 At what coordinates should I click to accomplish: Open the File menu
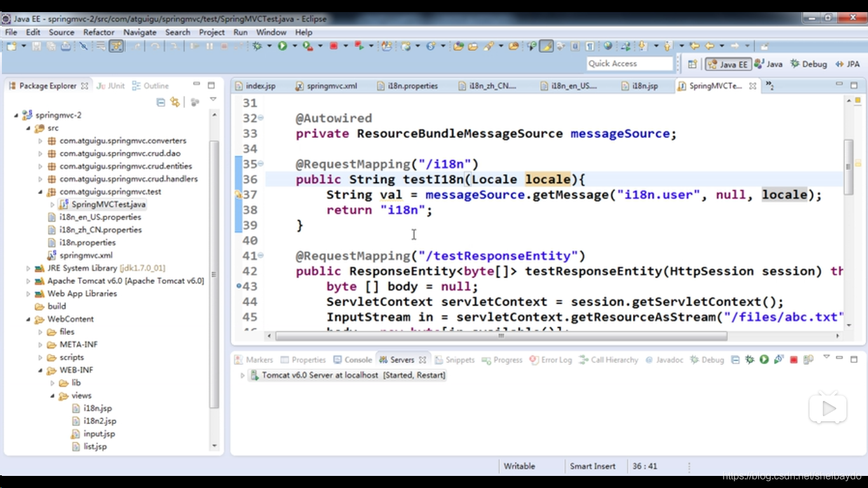11,32
